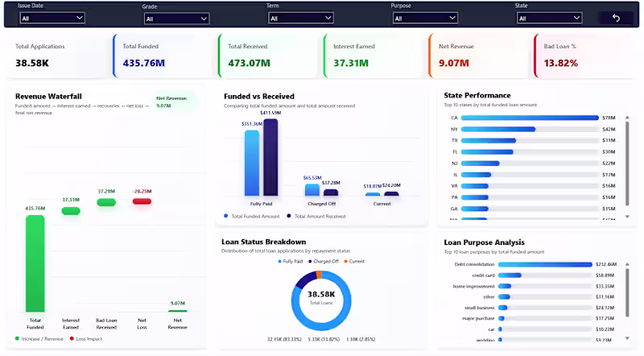Click the Charged Off funded $65.53M bar
This screenshot has height=356, width=644.
312,189
